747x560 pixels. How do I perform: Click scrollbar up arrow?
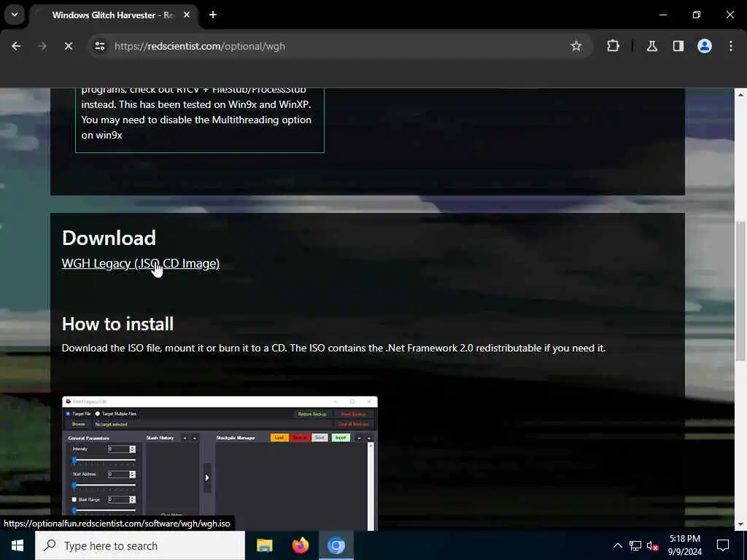coord(740,95)
